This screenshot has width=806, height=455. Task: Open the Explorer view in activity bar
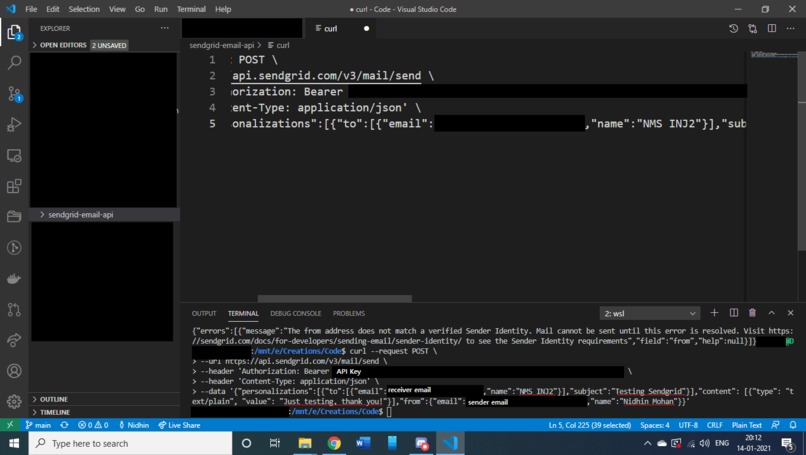(14, 33)
